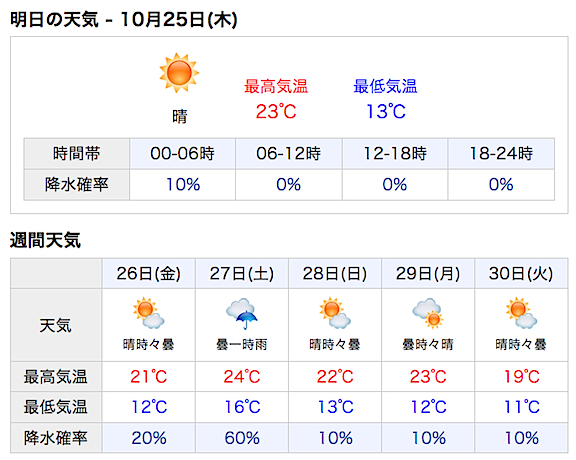Click the 60% rain chance on 27日

point(242,438)
